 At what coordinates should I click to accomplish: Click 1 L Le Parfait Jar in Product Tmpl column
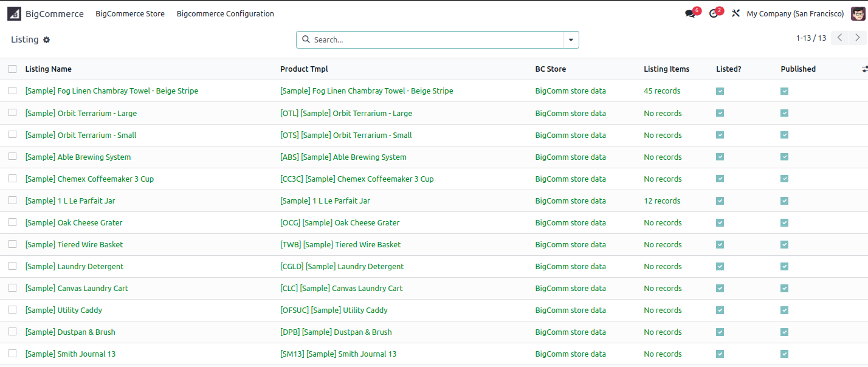[325, 201]
